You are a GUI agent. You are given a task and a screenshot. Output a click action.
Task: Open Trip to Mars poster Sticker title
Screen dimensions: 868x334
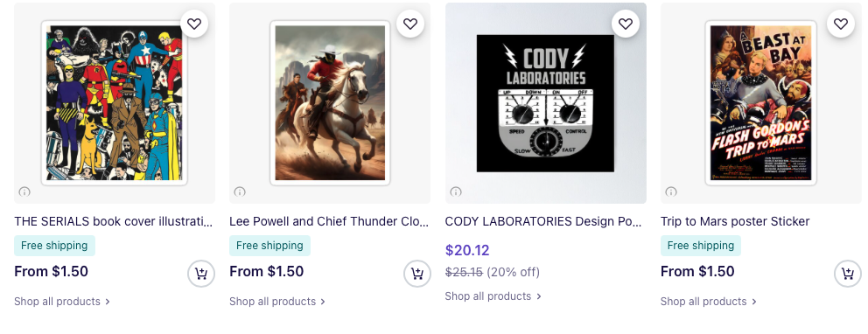tap(735, 222)
